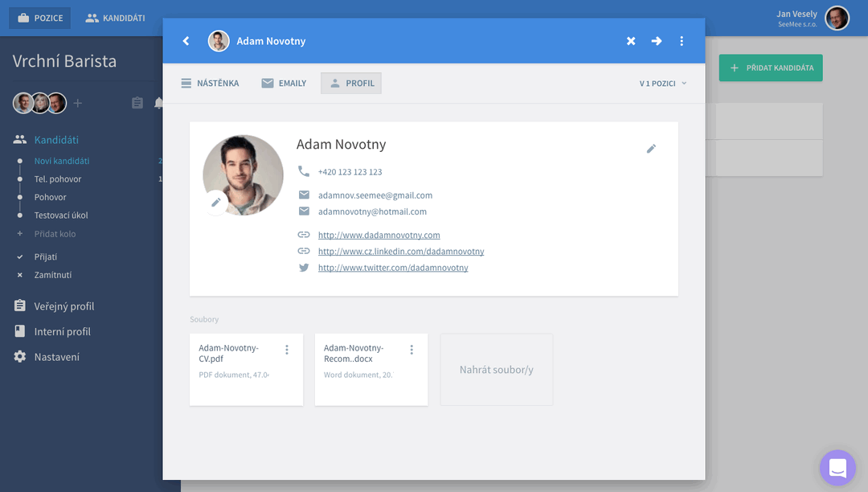The width and height of the screenshot is (868, 492).
Task: Click the Vrchní Barista position title
Action: click(x=64, y=61)
